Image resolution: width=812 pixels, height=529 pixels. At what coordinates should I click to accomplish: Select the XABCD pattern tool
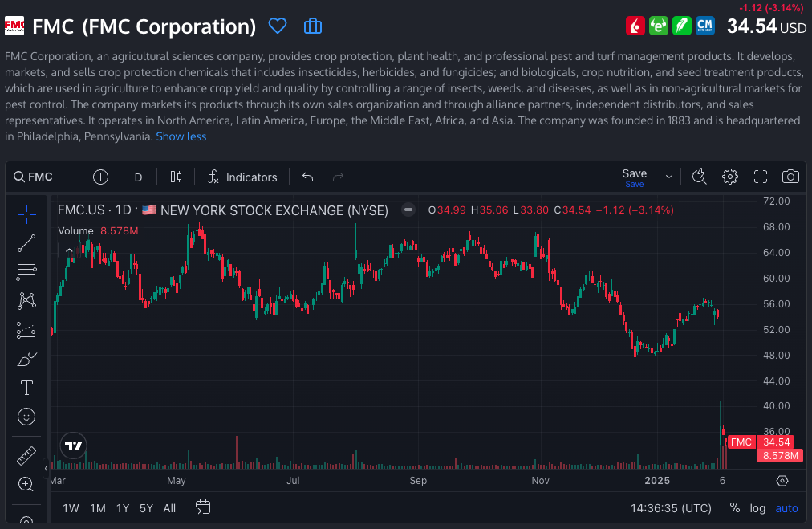(26, 301)
